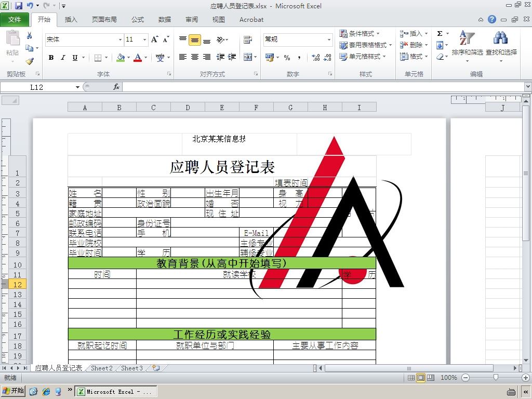Toggle Underline formatting
Viewport: 532px width, 399px height.
(x=75, y=58)
